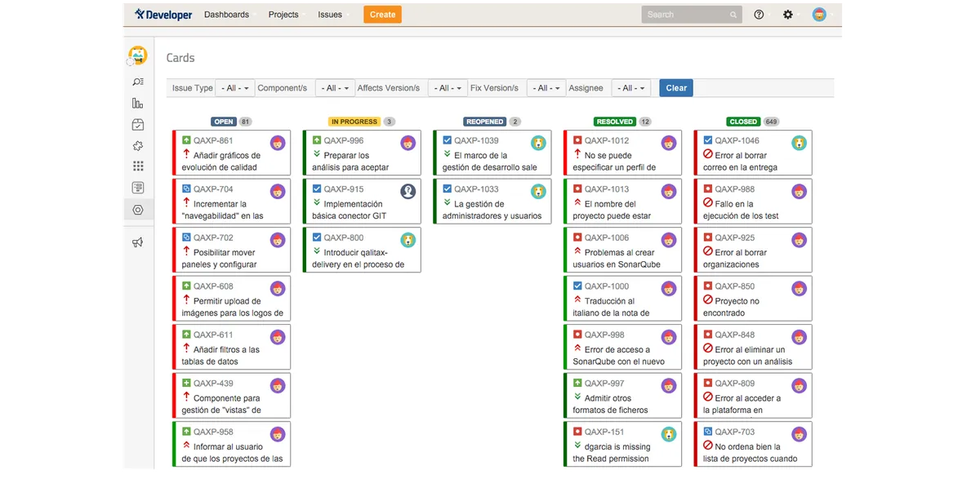The width and height of the screenshot is (980, 479).
Task: Click bug type icon on QAXP-1012
Action: pos(577,140)
